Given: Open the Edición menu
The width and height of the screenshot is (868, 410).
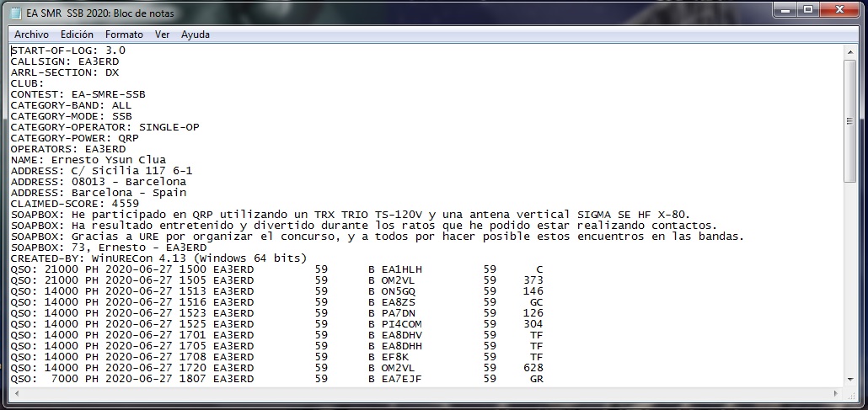Looking at the screenshot, I should tap(77, 35).
